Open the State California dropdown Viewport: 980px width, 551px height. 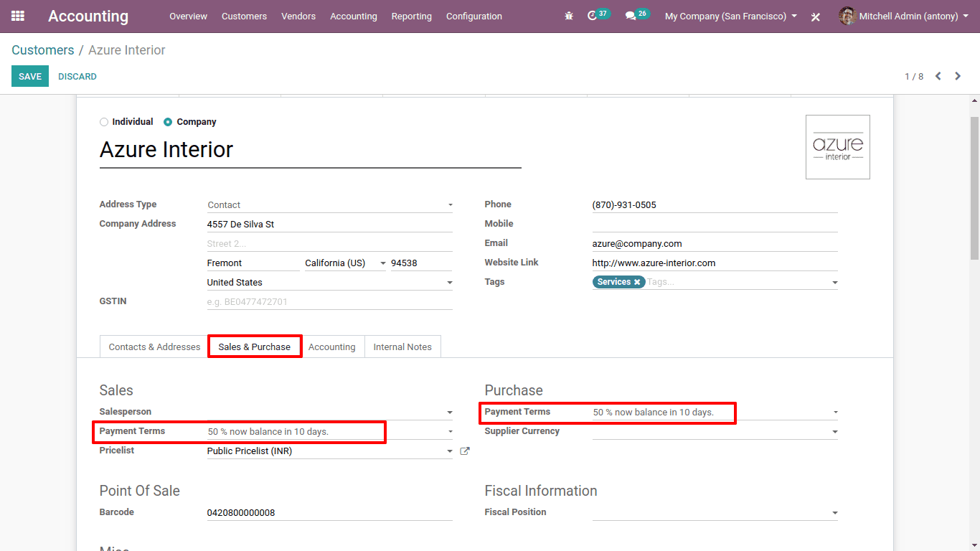pyautogui.click(x=346, y=263)
